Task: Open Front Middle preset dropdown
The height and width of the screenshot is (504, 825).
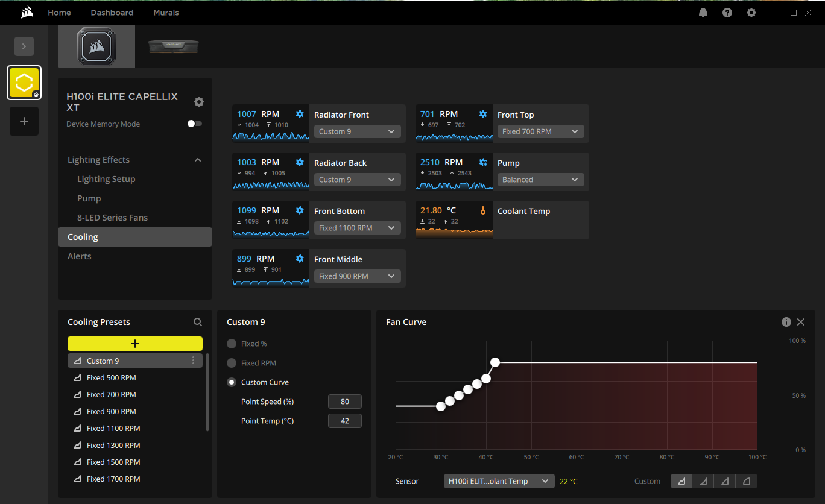Action: click(358, 276)
